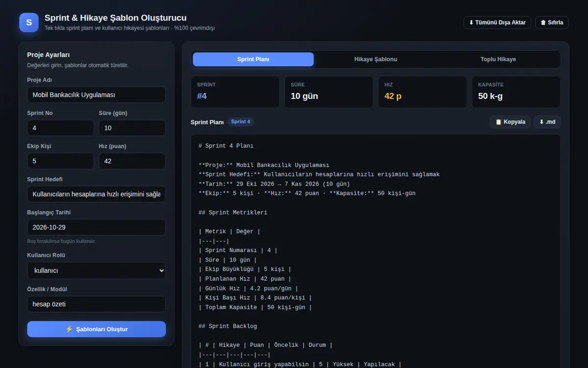The image size is (588, 368).
Task: Select the Ekip Kişi input field
Action: point(60,161)
